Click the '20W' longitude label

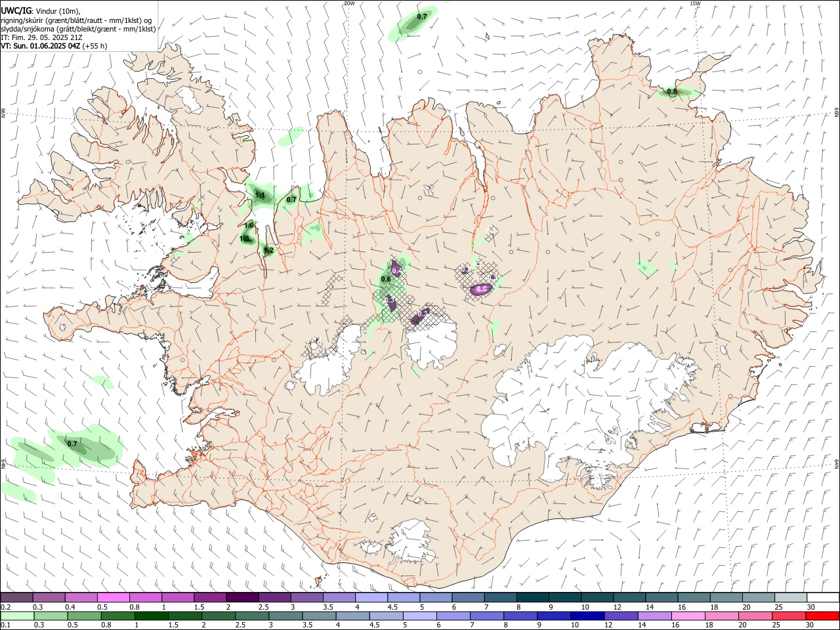click(349, 3)
